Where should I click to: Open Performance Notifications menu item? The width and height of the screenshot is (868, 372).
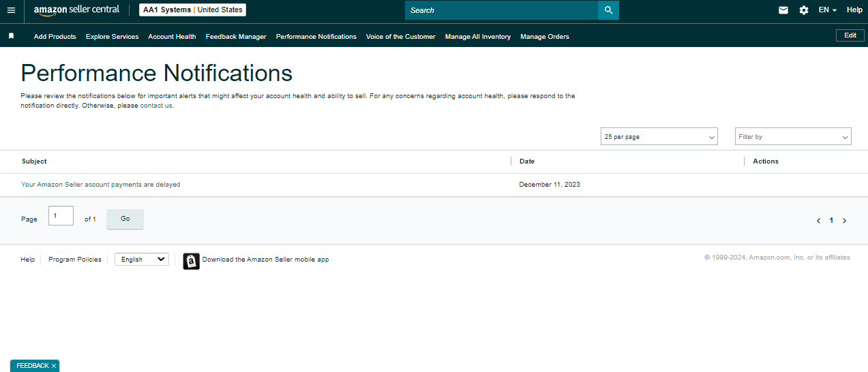pos(316,37)
